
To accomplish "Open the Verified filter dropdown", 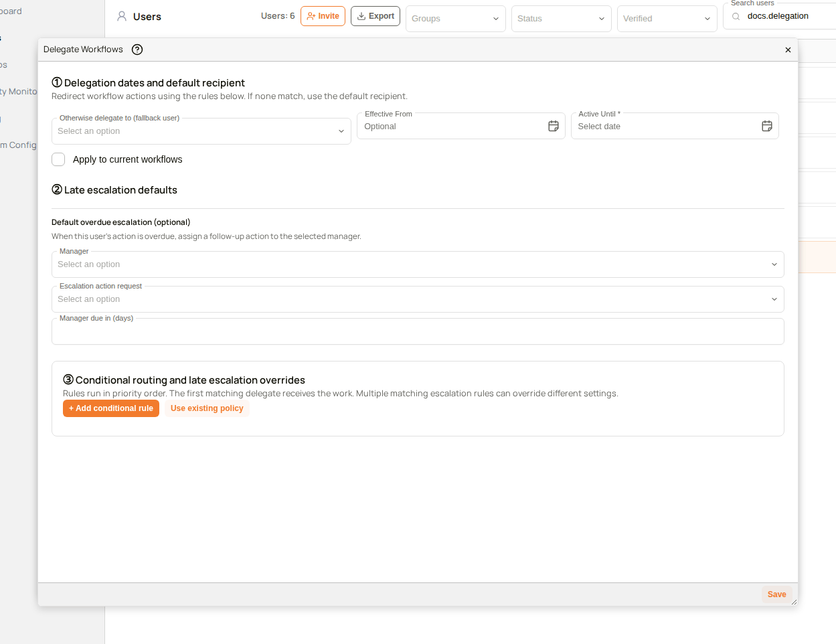I will pos(667,19).
